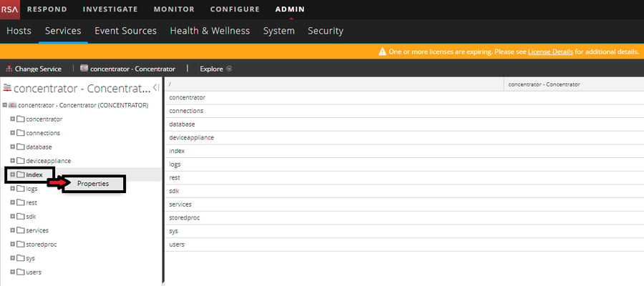
Task: Expand the index tree folder
Action: (13, 174)
